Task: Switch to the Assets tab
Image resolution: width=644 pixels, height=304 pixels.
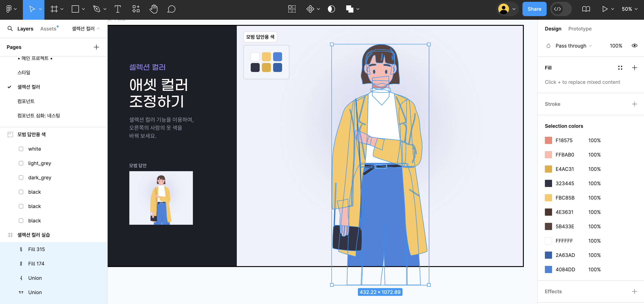Action: point(48,29)
